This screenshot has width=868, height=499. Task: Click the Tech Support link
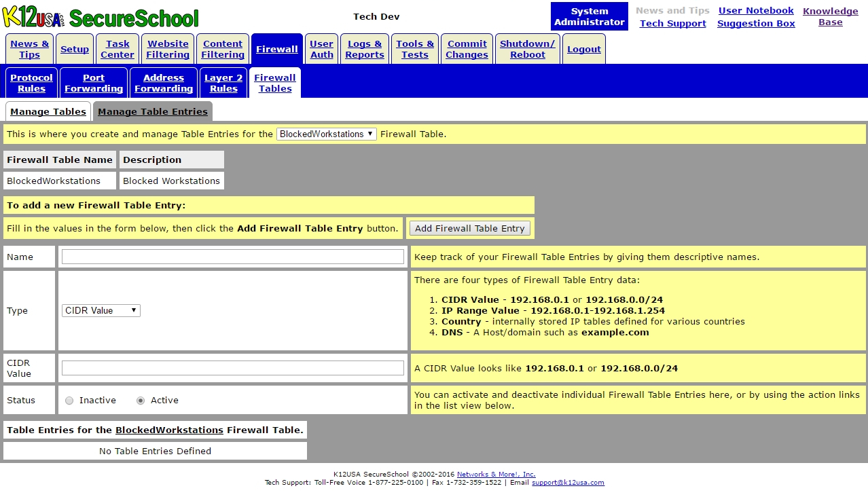coord(672,23)
